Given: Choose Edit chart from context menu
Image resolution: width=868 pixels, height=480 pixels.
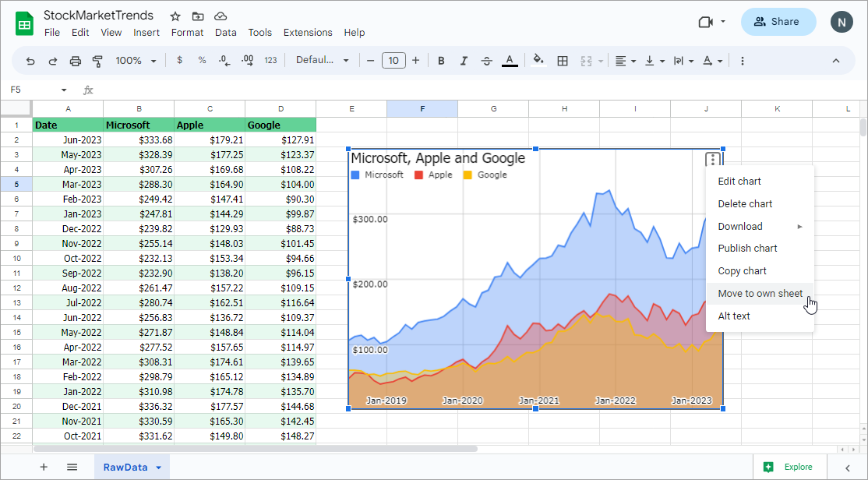Looking at the screenshot, I should pos(760,181).
